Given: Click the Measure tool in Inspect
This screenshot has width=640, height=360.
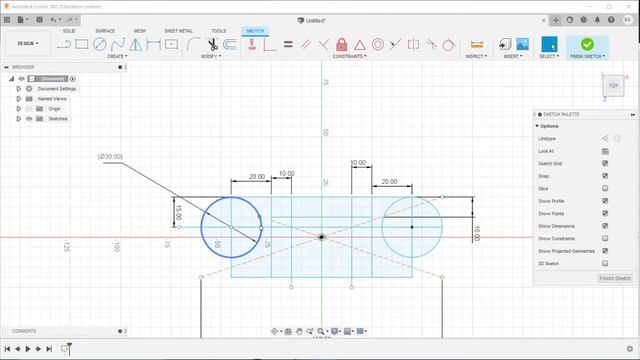Looking at the screenshot, I should 476,44.
